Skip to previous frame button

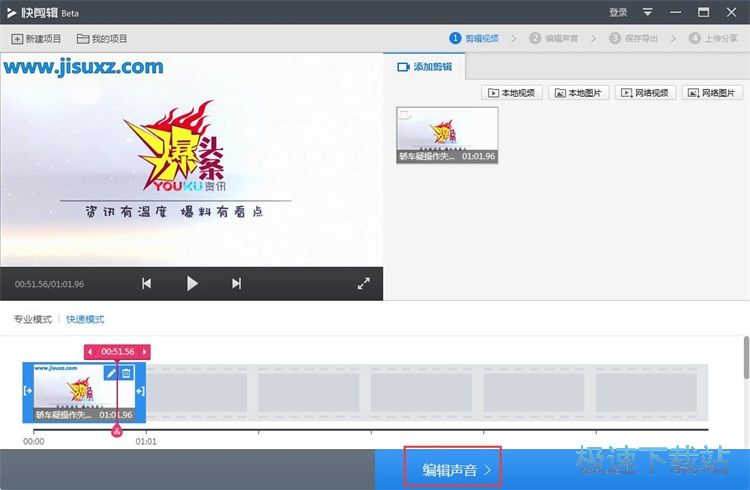click(146, 284)
